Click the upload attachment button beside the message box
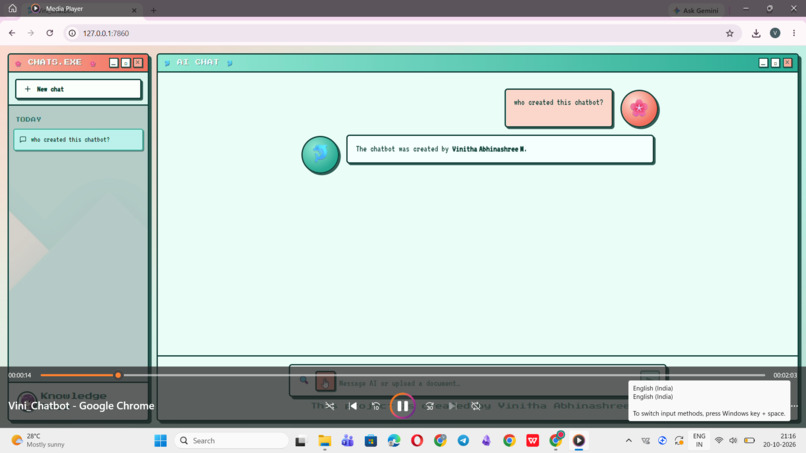 click(325, 382)
